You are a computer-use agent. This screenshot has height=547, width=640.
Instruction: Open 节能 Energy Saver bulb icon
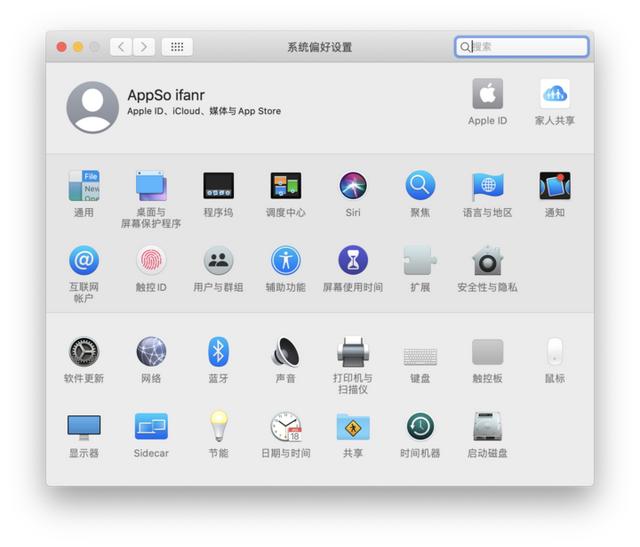click(218, 426)
